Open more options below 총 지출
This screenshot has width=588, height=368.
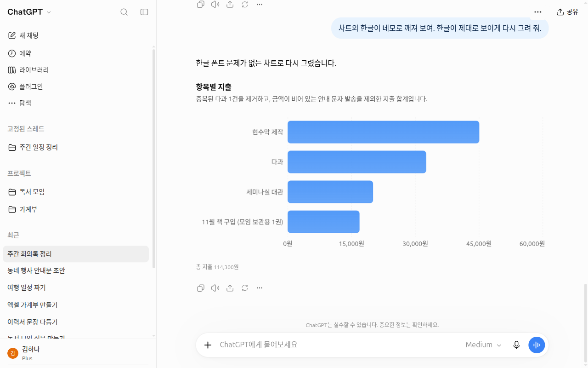260,288
